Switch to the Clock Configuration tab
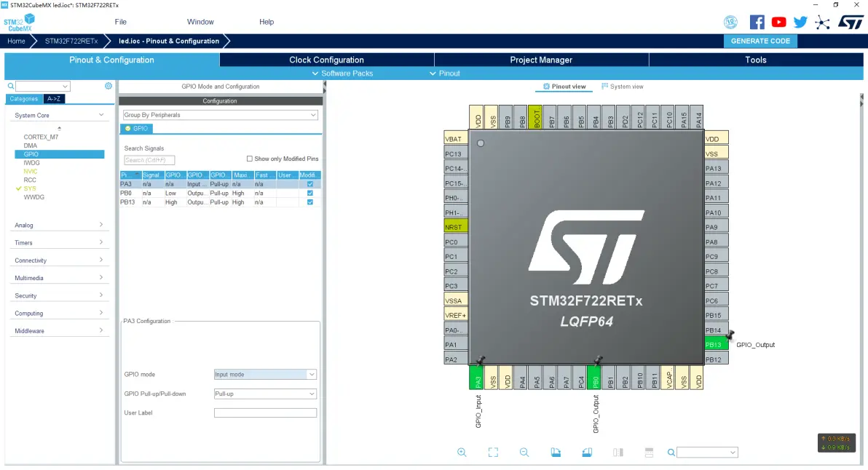868x470 pixels. (x=326, y=60)
